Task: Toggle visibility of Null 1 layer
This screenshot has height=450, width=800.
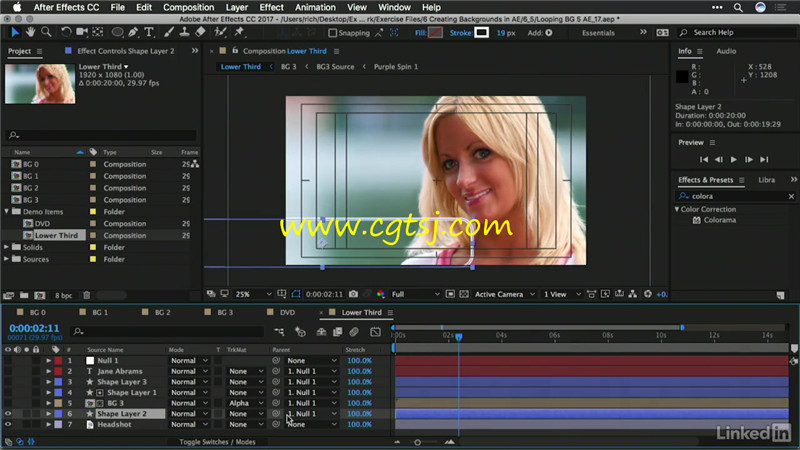Action: 8,361
